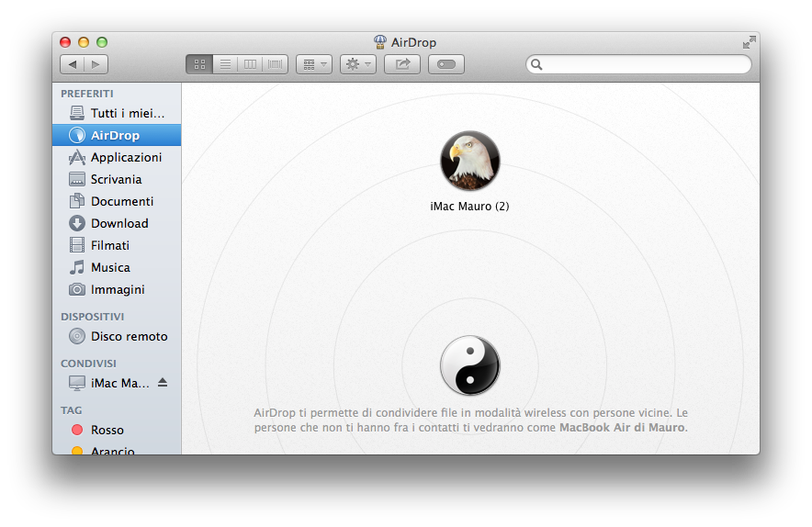
Task: Select the Rosso red tag
Action: (117, 430)
